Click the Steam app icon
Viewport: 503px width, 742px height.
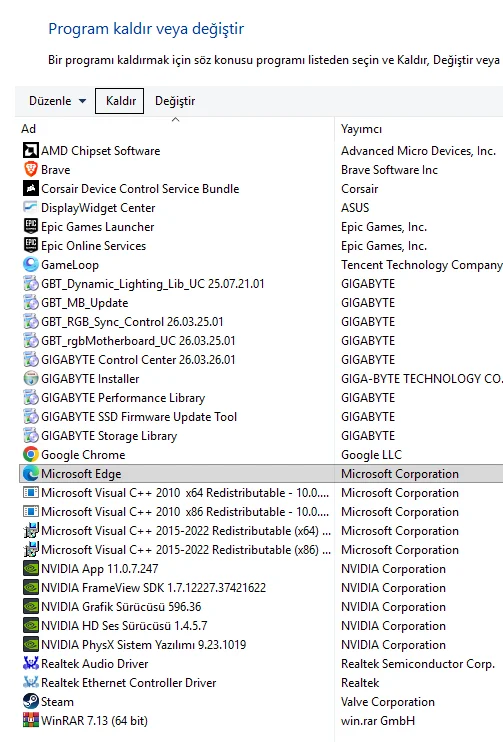pyautogui.click(x=31, y=701)
